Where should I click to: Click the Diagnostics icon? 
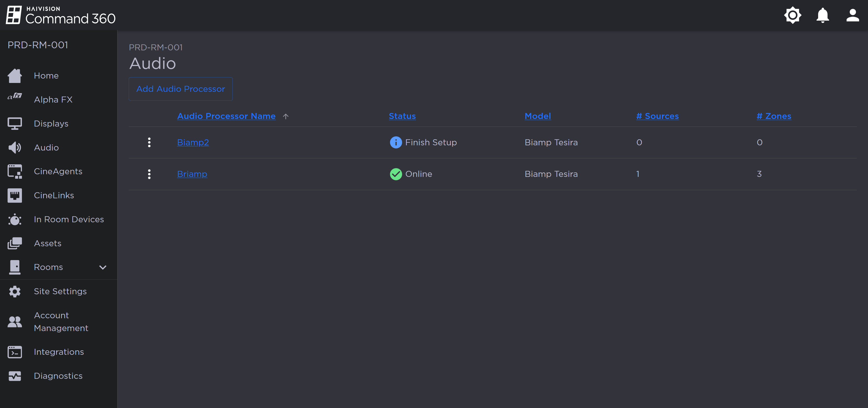click(x=15, y=376)
